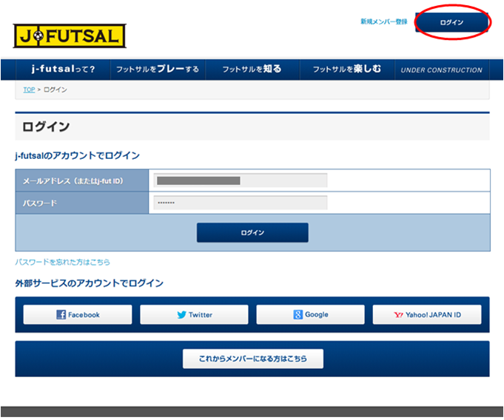504x420 pixels.
Task: Focus the パスワード input field
Action: click(x=240, y=203)
